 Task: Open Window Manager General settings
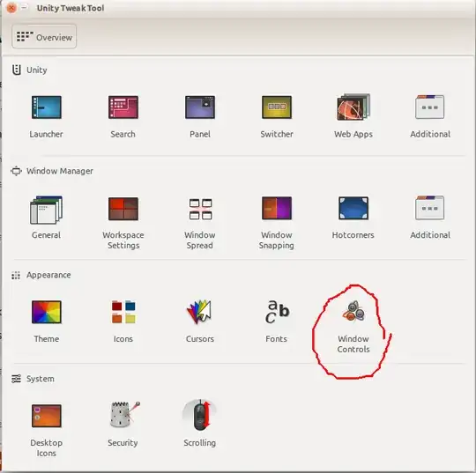click(47, 210)
